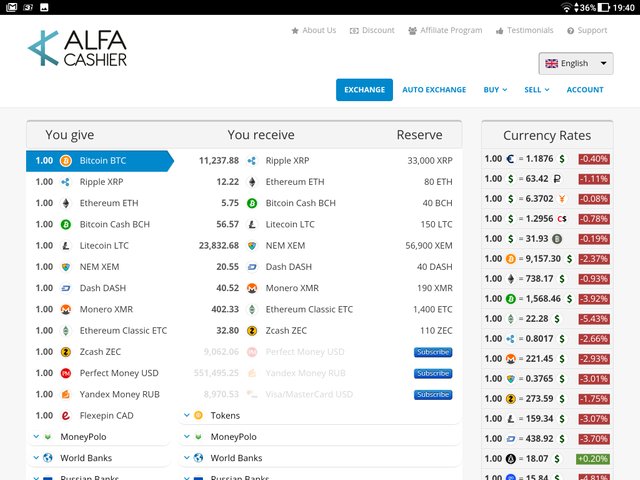The height and width of the screenshot is (480, 640).
Task: Open Gmail notification in status bar
Action: point(12,7)
